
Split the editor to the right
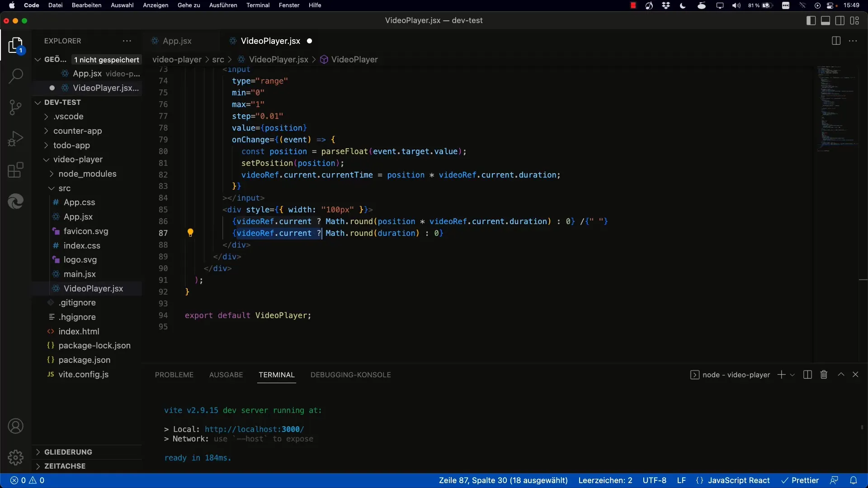(836, 41)
